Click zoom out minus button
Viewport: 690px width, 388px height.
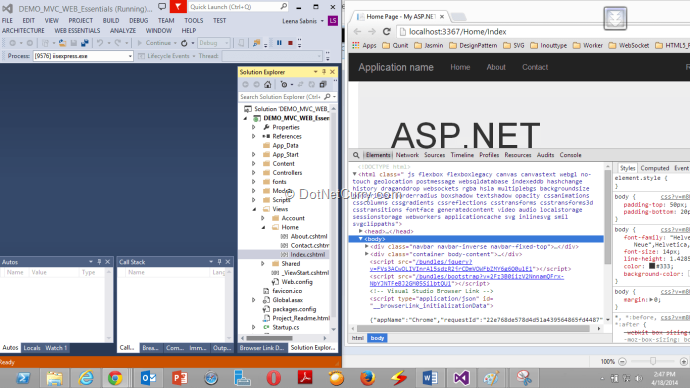point(622,362)
